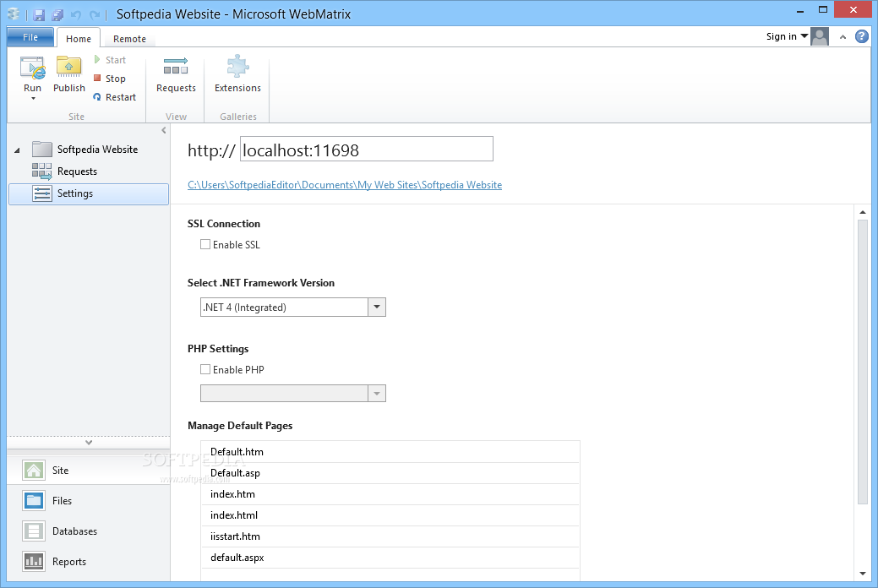Collapse the ribbon with the caret

click(843, 37)
